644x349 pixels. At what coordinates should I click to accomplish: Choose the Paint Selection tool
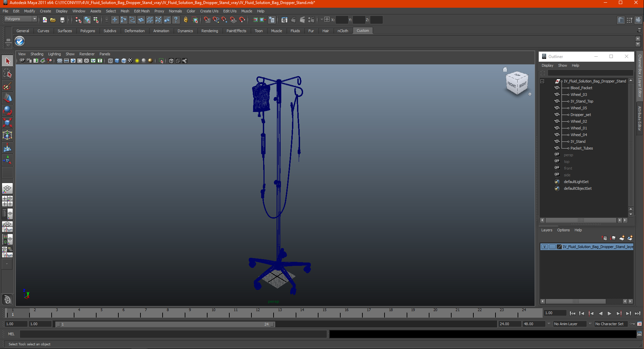pos(7,86)
